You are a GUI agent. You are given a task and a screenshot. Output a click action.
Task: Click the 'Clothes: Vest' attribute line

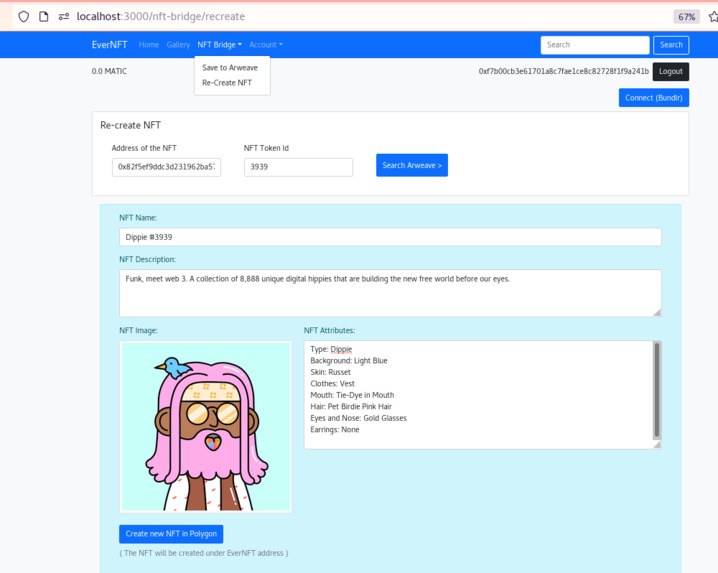coord(332,383)
